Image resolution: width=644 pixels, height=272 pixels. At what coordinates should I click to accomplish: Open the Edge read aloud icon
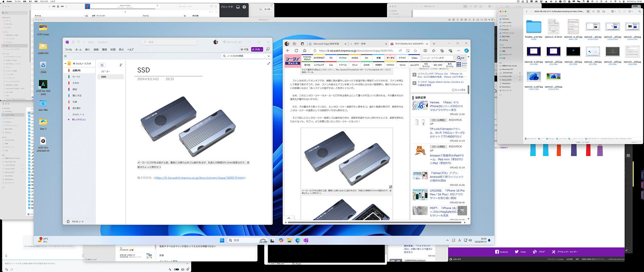[400, 51]
